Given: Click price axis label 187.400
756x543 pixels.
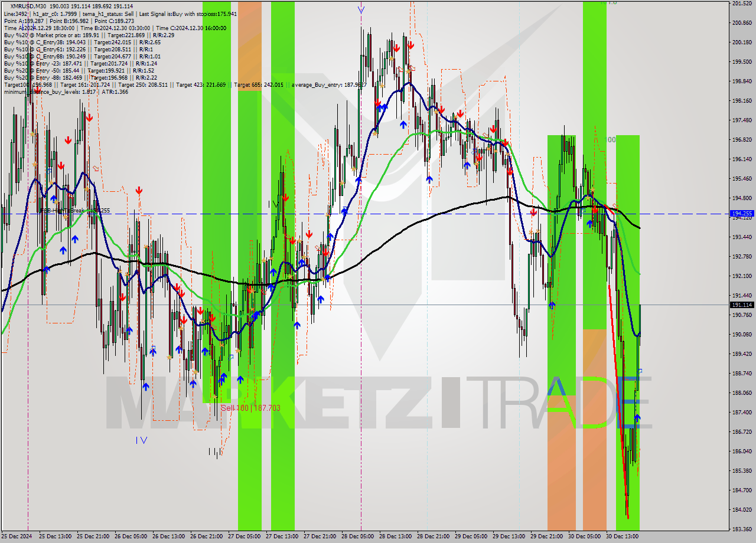Looking at the screenshot, I should [x=741, y=413].
